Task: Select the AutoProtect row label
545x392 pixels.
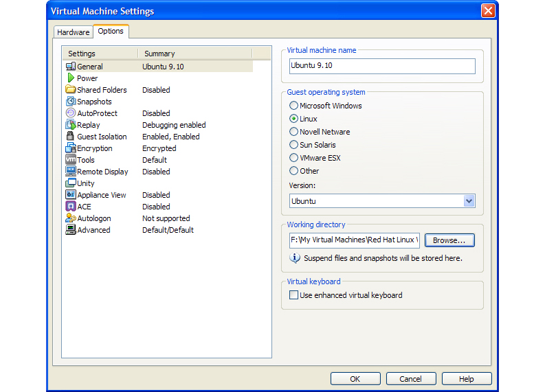Action: pyautogui.click(x=98, y=113)
